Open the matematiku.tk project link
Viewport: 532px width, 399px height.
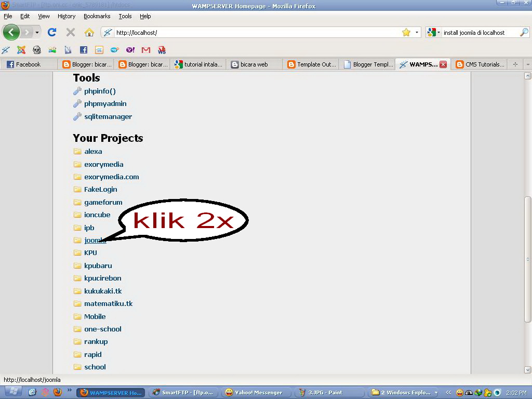108,303
